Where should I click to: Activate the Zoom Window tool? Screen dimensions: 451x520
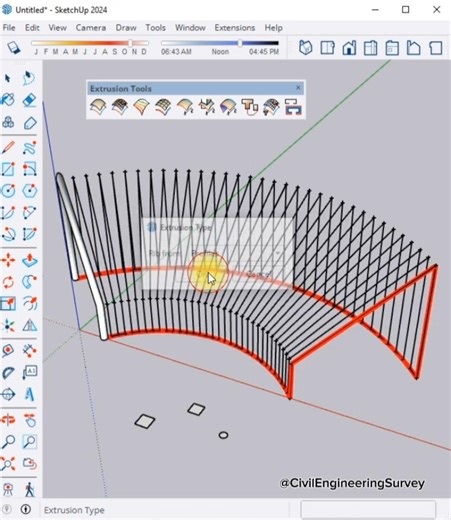tap(29, 442)
